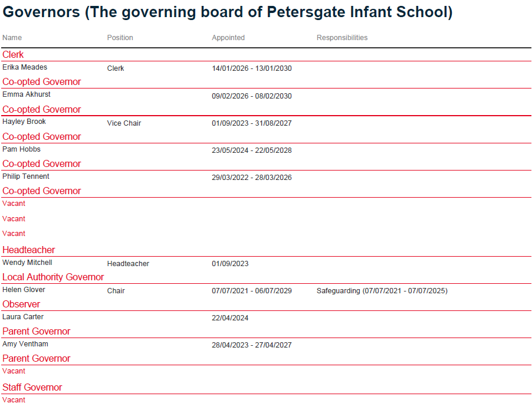
Task: Select parent governor Amy Ventham
Action: click(x=25, y=344)
